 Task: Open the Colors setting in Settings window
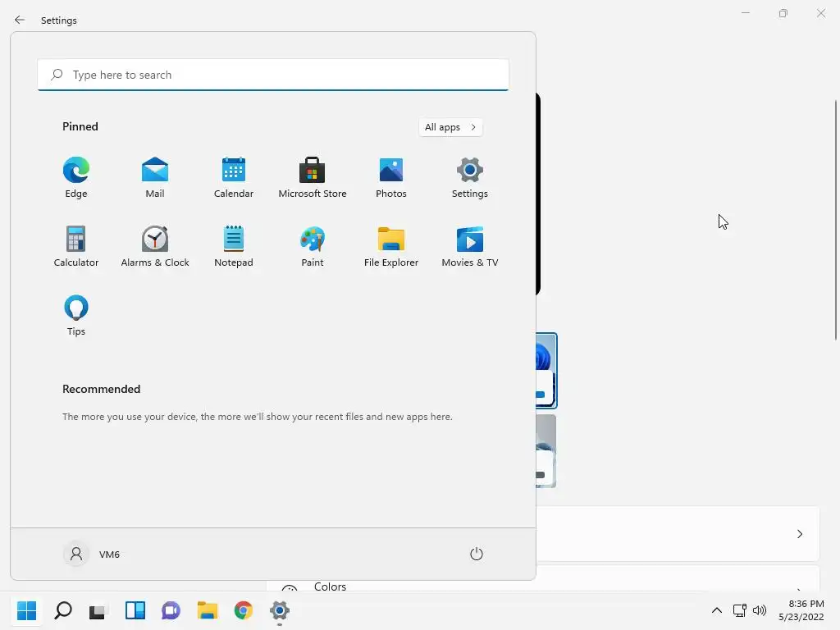(x=330, y=587)
